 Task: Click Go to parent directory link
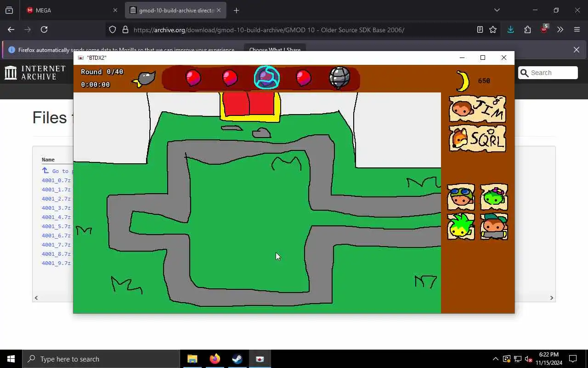pos(57,171)
